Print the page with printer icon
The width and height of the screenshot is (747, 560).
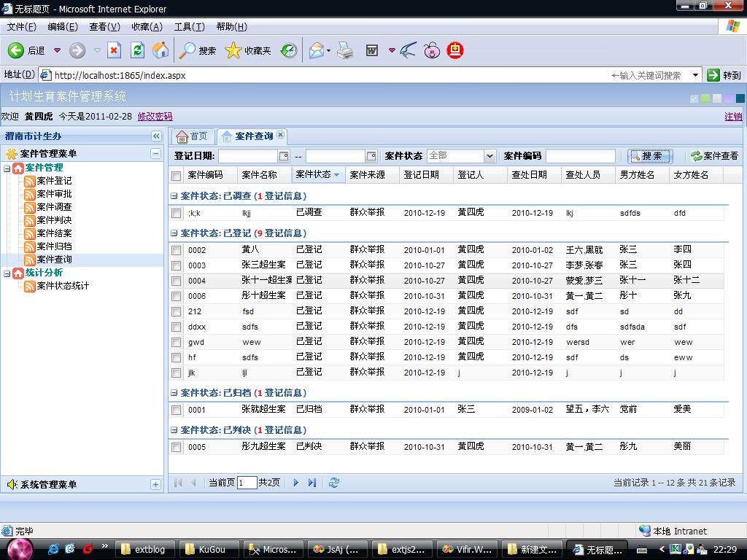coord(345,50)
